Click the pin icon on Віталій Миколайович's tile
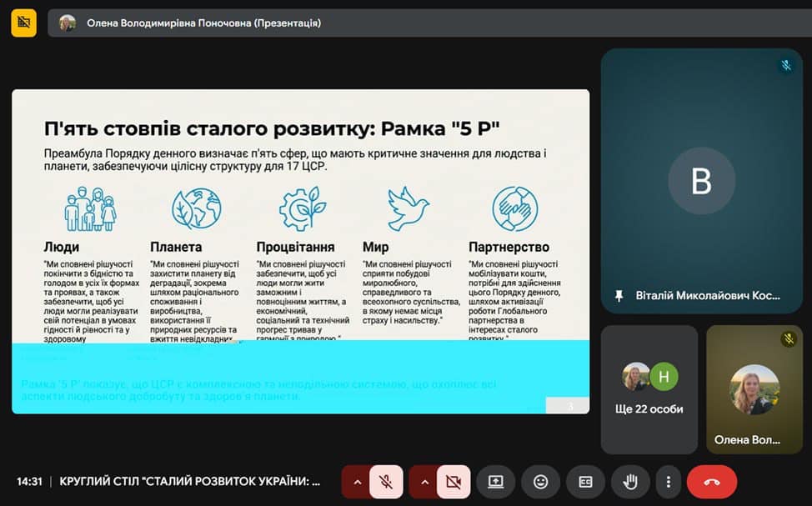 pyautogui.click(x=619, y=296)
